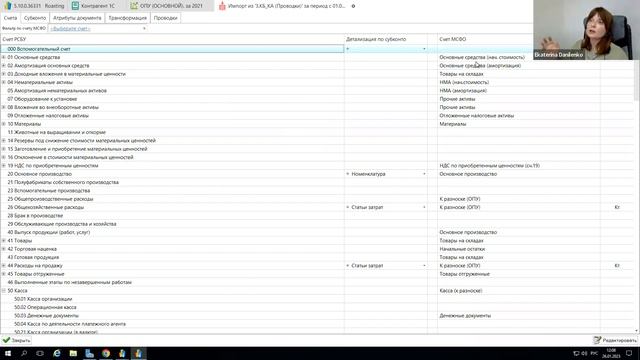Open notification center in system tray
Image resolution: width=640 pixels, height=360 pixels.
click(x=629, y=353)
